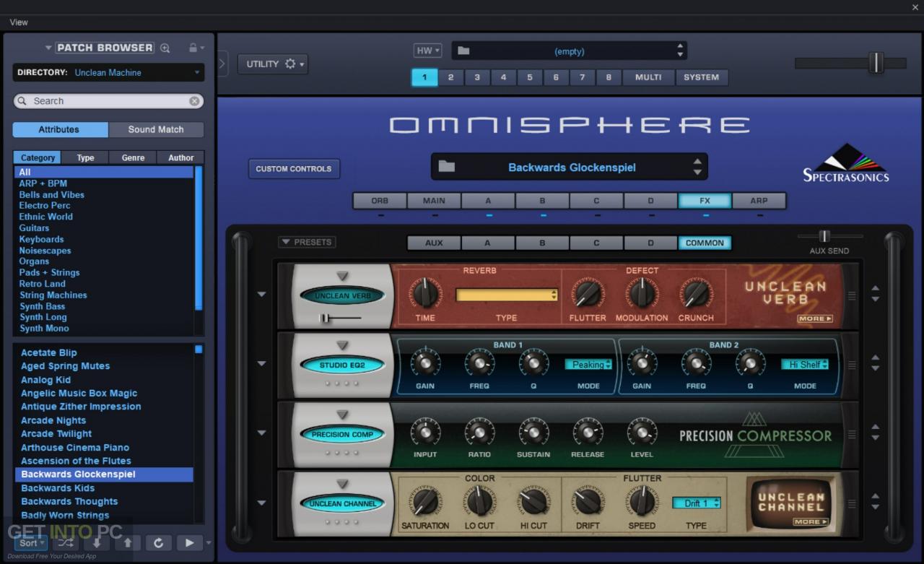
Task: Select the Synth Bass category
Action: 42,306
